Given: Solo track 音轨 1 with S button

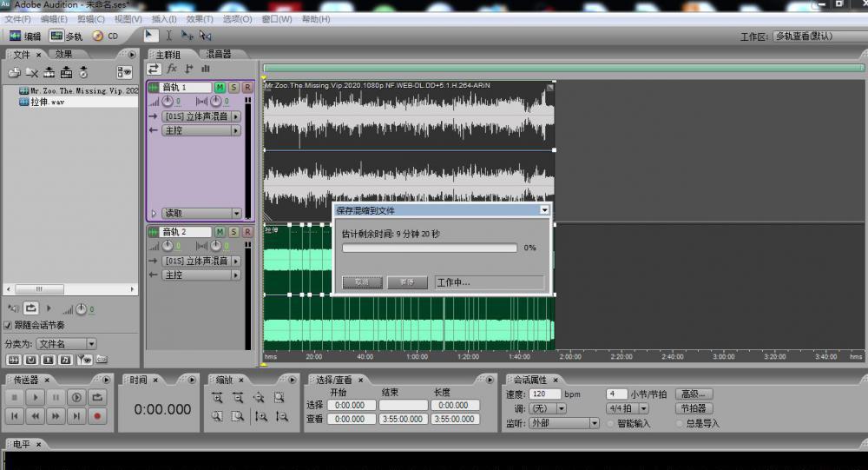Looking at the screenshot, I should point(233,88).
